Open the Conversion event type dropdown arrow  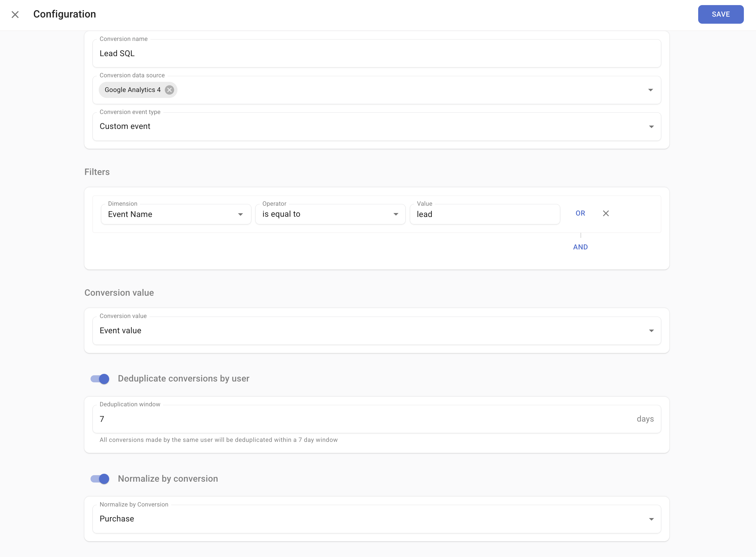click(x=650, y=126)
